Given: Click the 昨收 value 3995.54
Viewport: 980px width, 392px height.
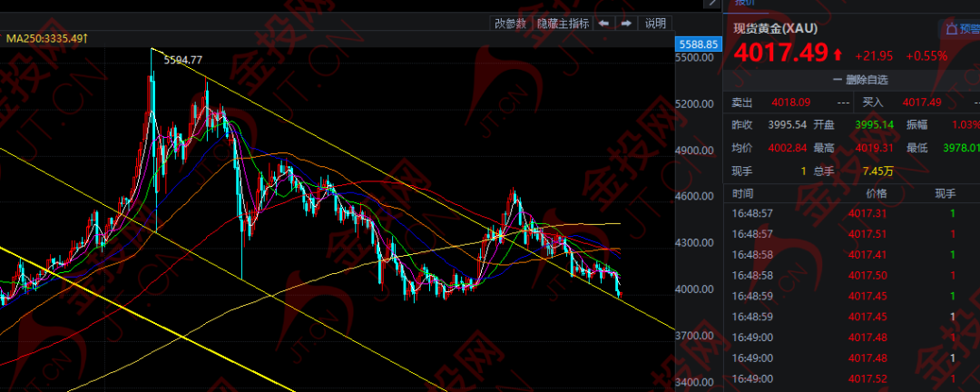Looking at the screenshot, I should (787, 125).
